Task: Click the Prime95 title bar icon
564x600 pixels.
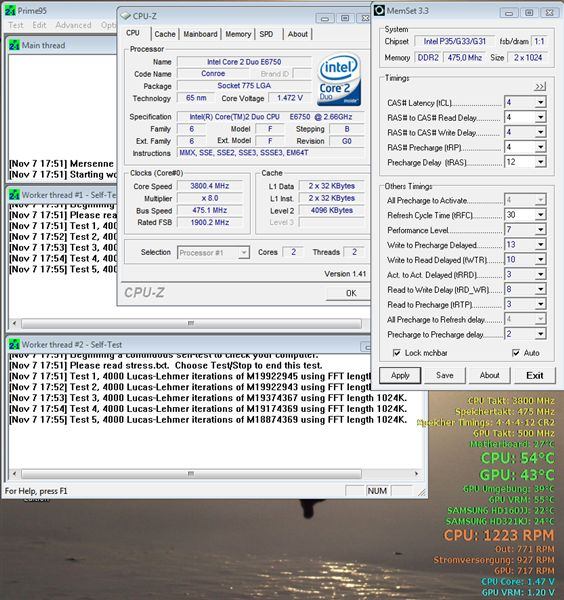Action: (10, 11)
